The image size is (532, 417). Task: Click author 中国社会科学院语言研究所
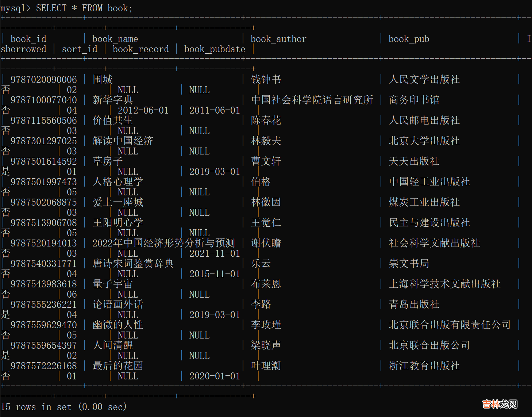tap(312, 100)
